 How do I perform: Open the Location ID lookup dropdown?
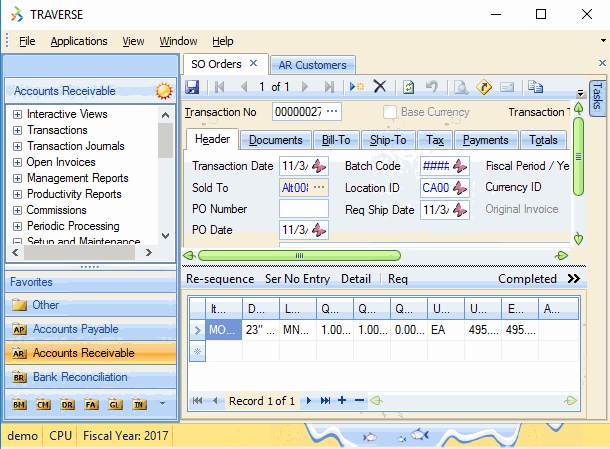point(459,187)
